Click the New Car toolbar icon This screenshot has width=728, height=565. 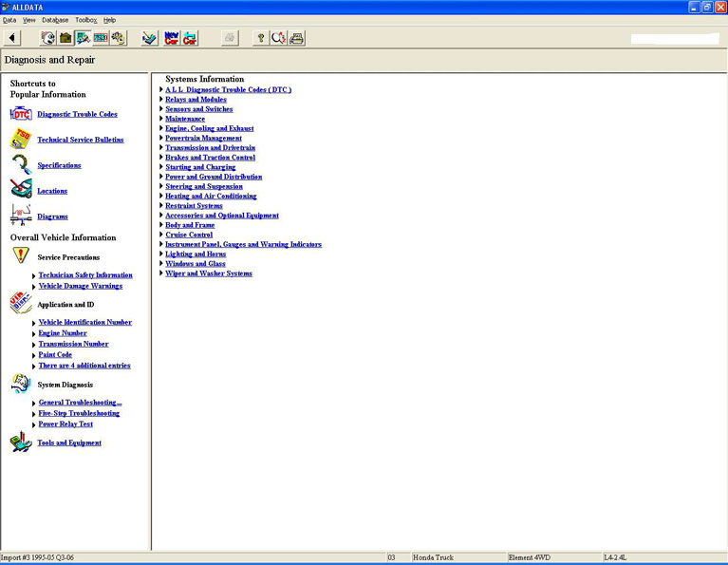pyautogui.click(x=172, y=38)
